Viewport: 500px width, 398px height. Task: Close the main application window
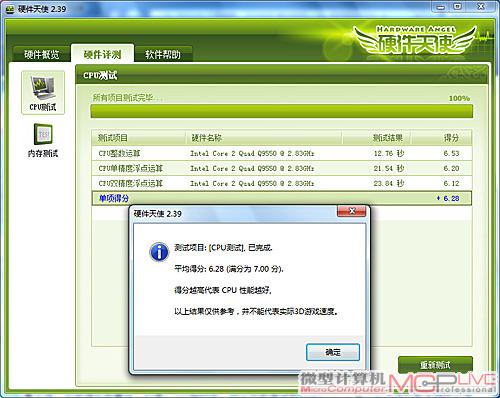coord(480,7)
